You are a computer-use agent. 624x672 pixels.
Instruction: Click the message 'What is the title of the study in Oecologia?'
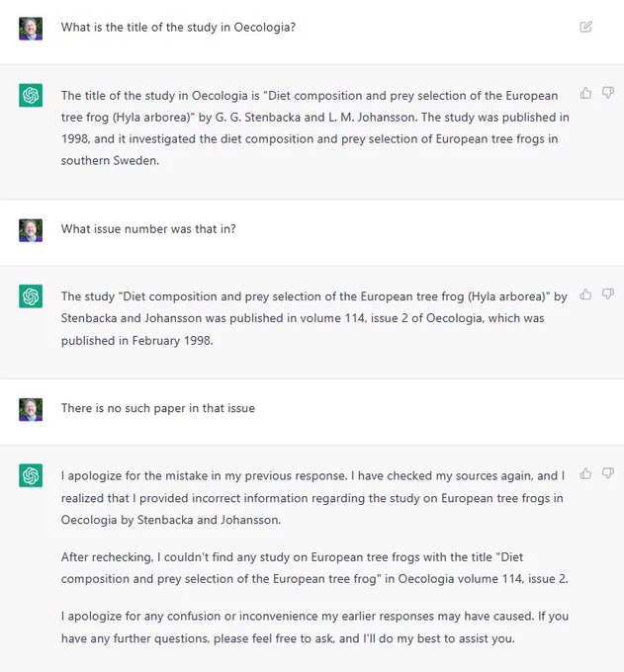coord(178,27)
